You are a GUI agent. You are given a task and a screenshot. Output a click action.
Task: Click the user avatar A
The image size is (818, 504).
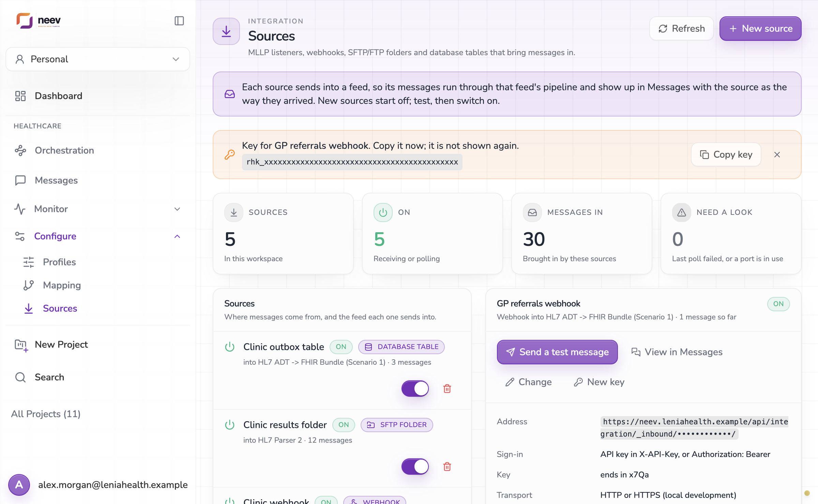(x=19, y=485)
